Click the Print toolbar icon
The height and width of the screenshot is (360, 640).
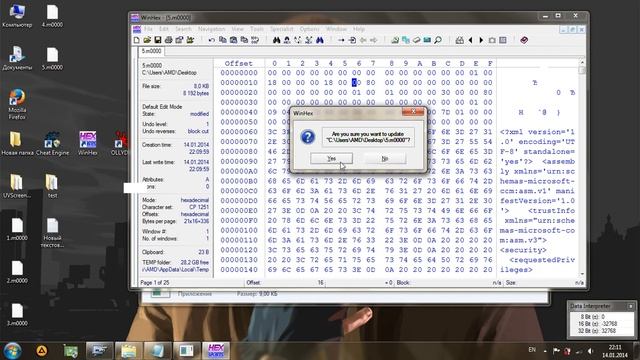pyautogui.click(x=168, y=40)
